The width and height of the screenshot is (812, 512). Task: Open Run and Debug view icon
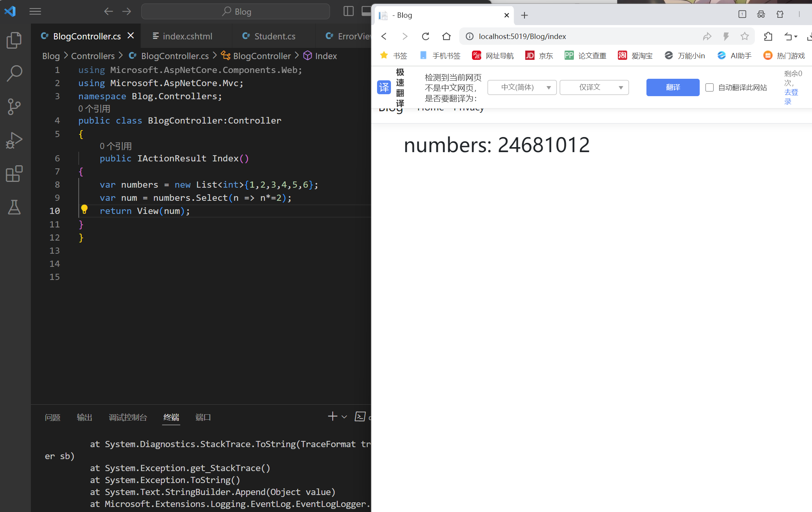pyautogui.click(x=14, y=140)
